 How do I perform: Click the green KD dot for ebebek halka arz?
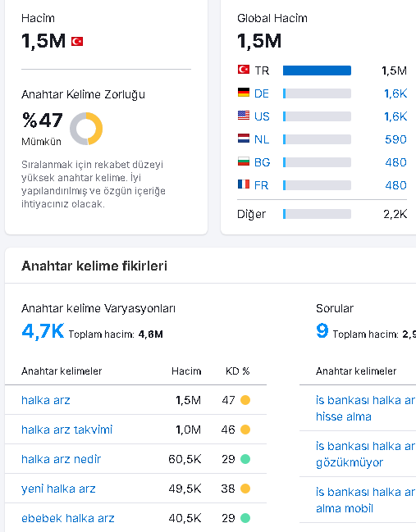(x=245, y=518)
